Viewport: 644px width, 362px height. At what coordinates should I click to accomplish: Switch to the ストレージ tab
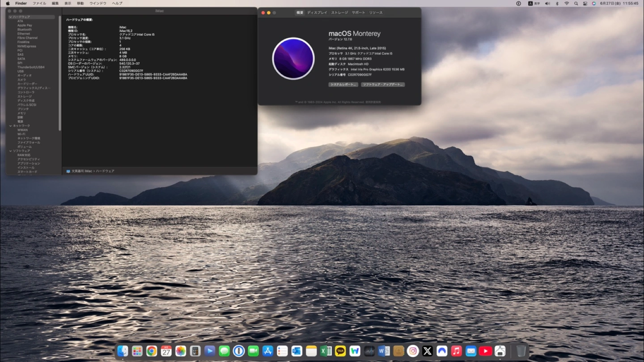pyautogui.click(x=339, y=13)
